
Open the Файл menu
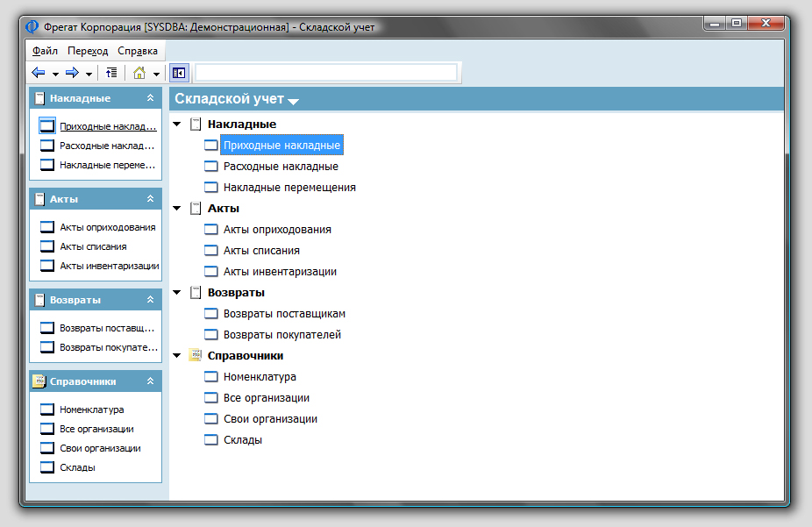[45, 51]
